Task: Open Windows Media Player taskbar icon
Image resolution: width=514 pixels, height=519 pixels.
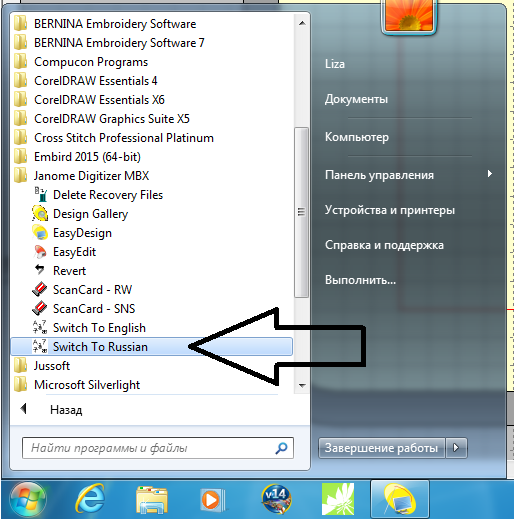Action: 213,500
